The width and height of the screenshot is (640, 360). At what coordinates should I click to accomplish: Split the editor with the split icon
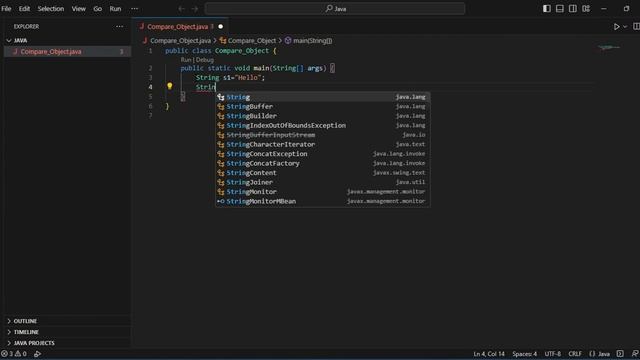(x=636, y=27)
